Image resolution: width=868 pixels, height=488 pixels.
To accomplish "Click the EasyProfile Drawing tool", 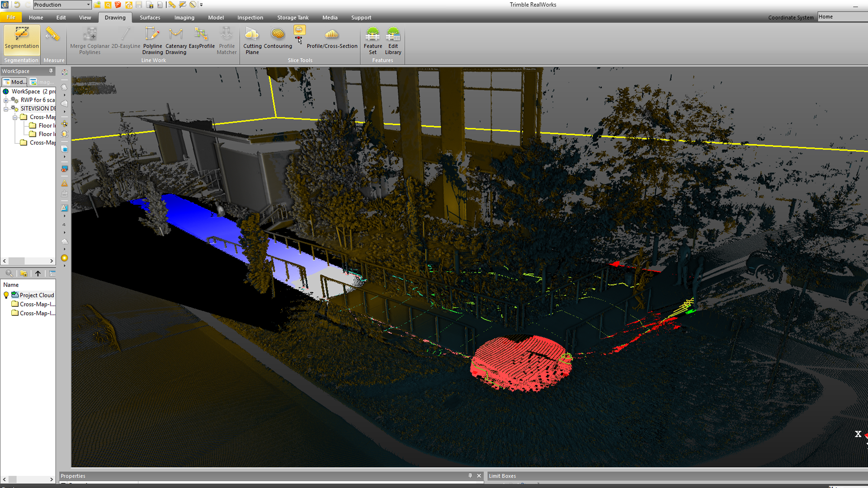I will (202, 40).
